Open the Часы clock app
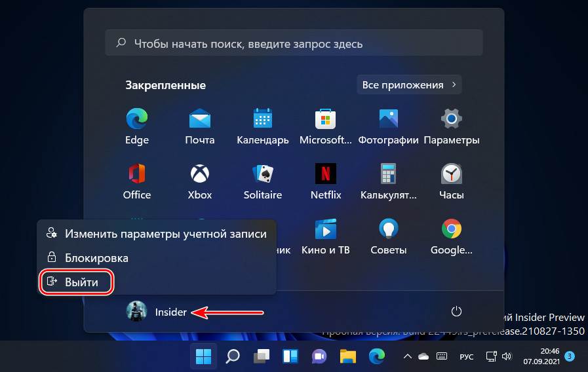 pyautogui.click(x=452, y=181)
